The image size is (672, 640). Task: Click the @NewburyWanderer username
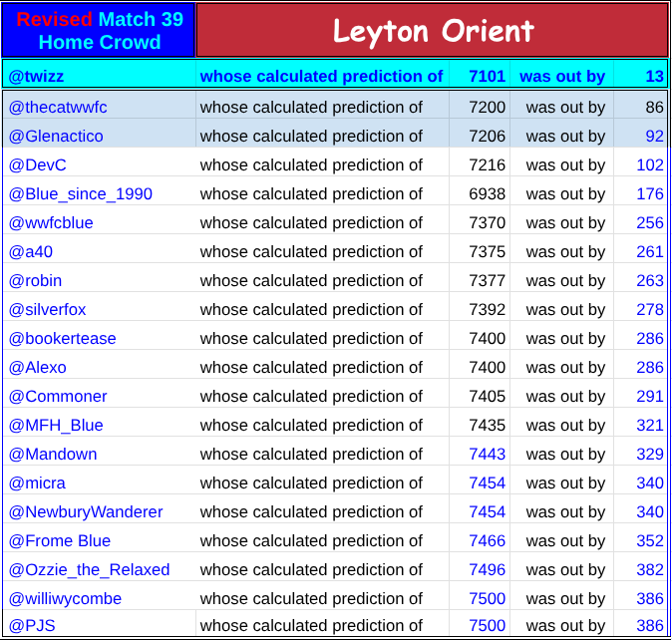tap(86, 511)
